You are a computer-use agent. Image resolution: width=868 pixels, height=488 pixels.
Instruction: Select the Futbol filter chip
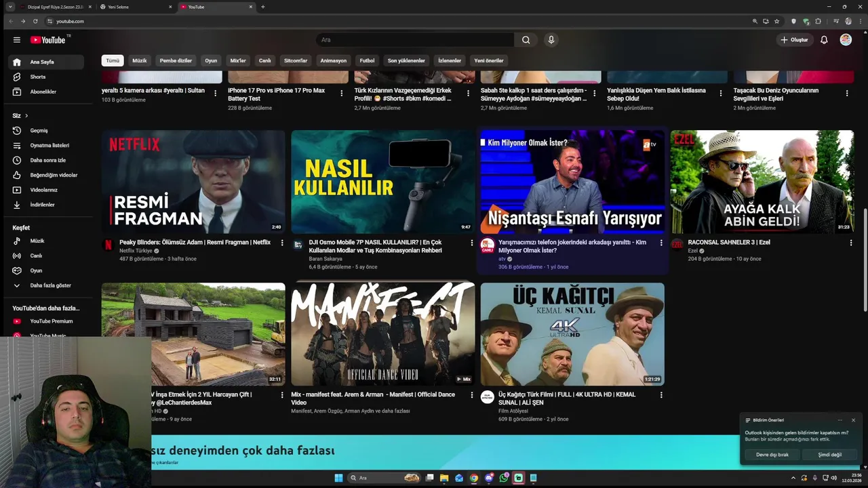pos(367,60)
